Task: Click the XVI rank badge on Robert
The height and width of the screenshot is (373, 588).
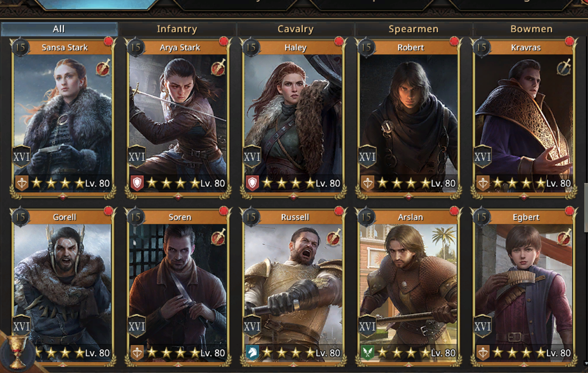Action: point(367,157)
